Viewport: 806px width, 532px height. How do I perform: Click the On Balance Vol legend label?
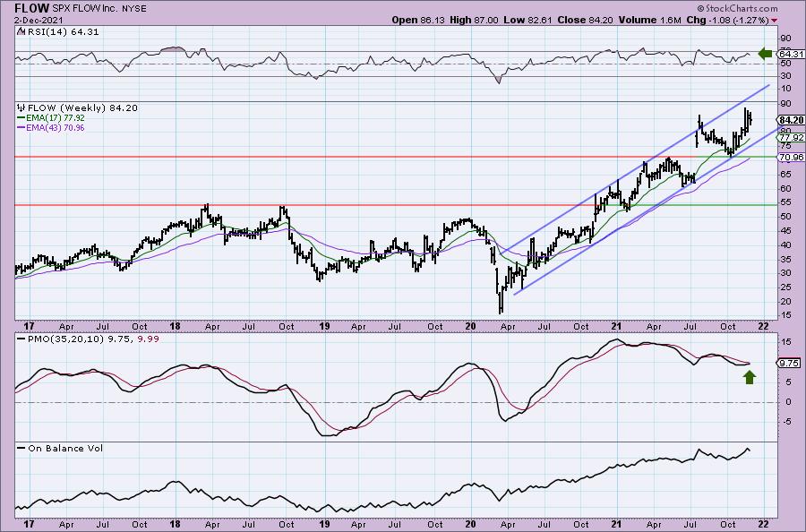coord(65,448)
